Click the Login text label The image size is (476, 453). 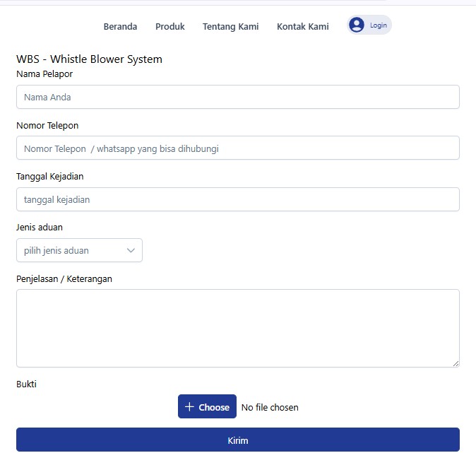(x=379, y=25)
